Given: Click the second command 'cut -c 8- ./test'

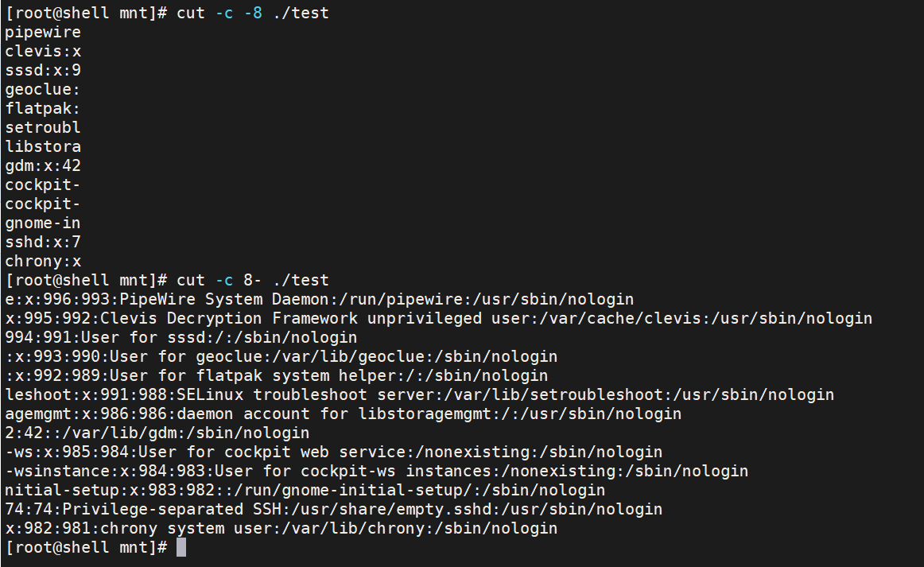Looking at the screenshot, I should pyautogui.click(x=253, y=280).
